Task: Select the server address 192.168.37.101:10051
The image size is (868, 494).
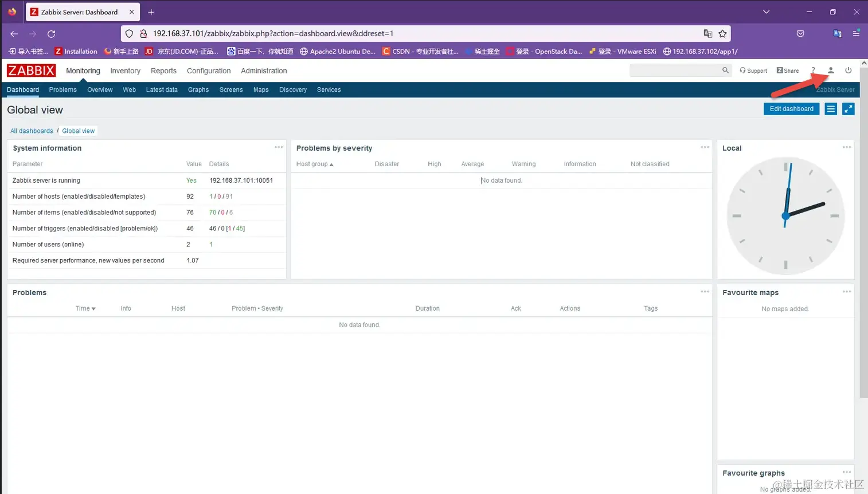Action: coord(241,181)
